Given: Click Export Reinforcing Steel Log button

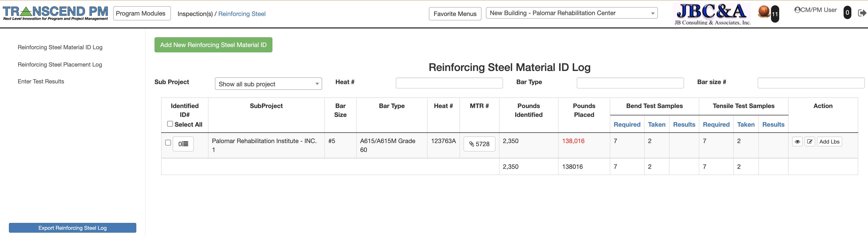Looking at the screenshot, I should coord(72,228).
